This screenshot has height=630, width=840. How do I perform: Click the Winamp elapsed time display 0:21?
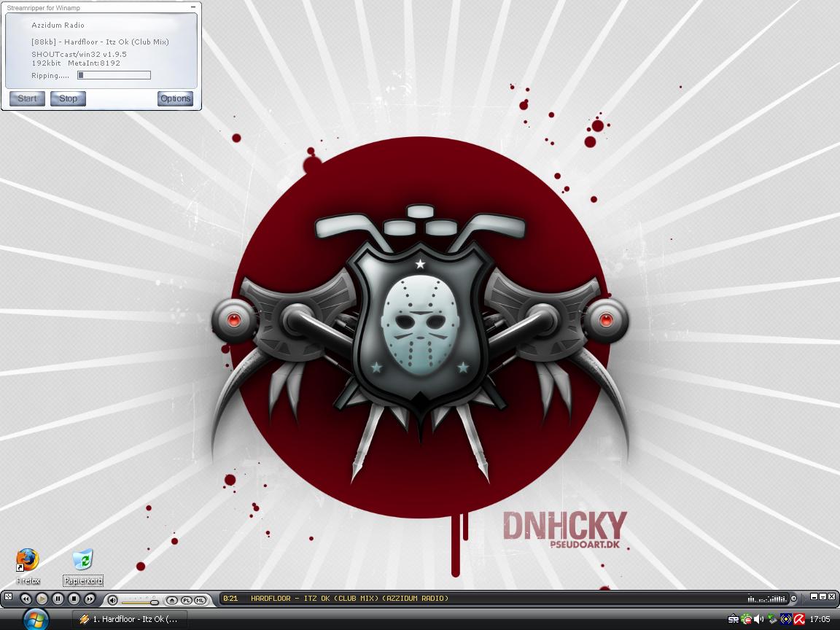pyautogui.click(x=230, y=599)
